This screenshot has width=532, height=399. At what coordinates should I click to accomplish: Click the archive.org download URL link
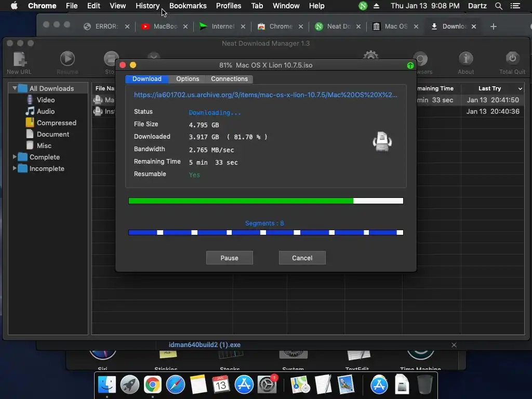pyautogui.click(x=265, y=95)
